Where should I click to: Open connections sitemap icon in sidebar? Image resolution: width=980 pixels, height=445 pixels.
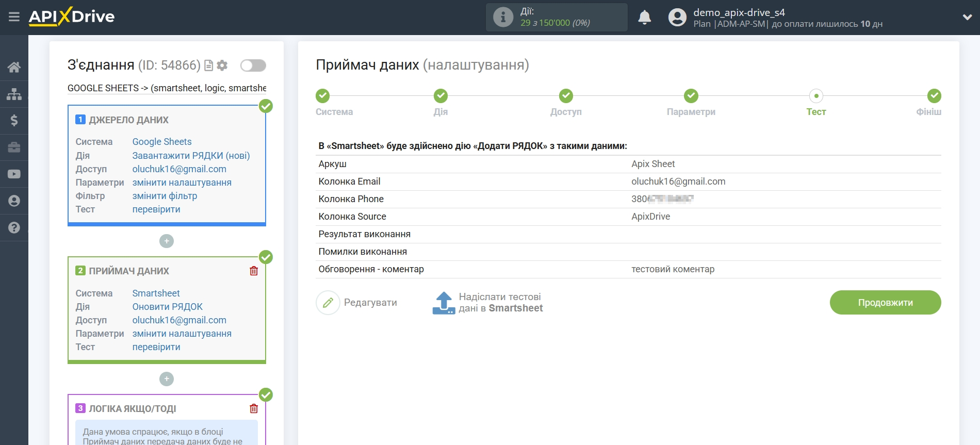(x=14, y=94)
